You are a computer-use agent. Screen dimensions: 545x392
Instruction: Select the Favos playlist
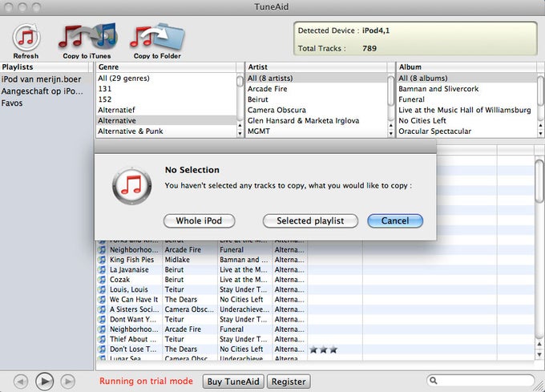(46, 103)
